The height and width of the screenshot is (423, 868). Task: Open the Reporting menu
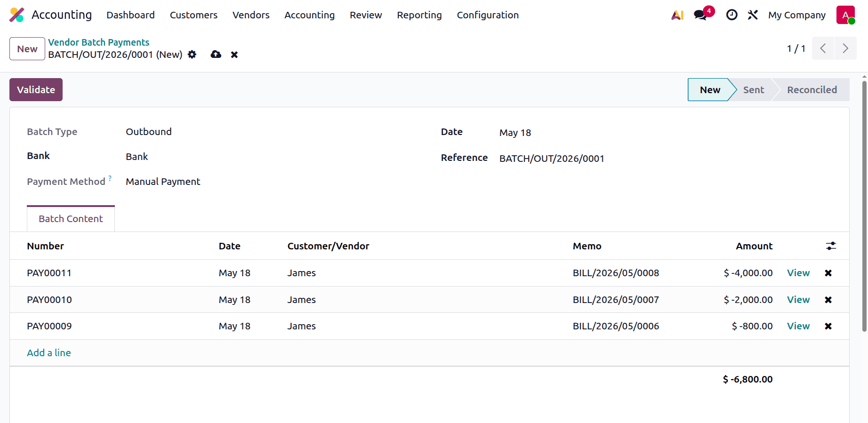pyautogui.click(x=419, y=15)
